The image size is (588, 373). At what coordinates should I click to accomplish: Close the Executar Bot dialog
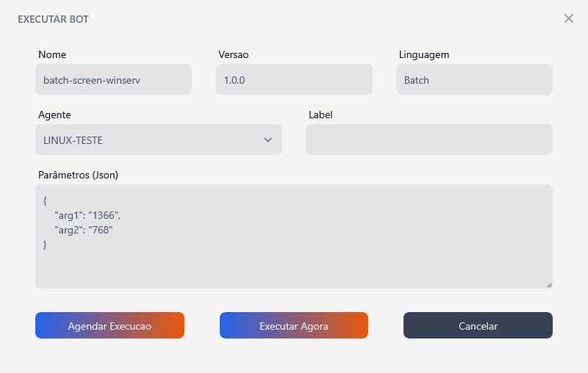(568, 18)
